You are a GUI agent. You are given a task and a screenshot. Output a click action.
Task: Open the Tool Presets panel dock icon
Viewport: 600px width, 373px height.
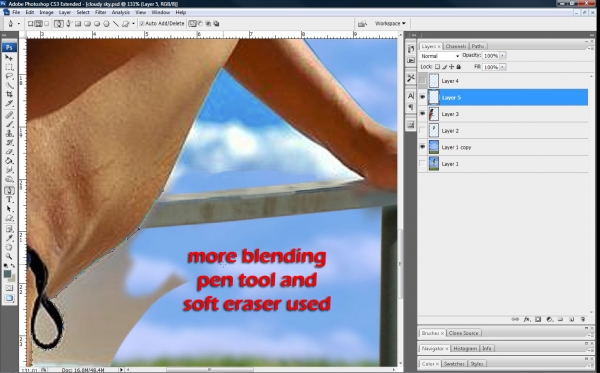point(411,78)
